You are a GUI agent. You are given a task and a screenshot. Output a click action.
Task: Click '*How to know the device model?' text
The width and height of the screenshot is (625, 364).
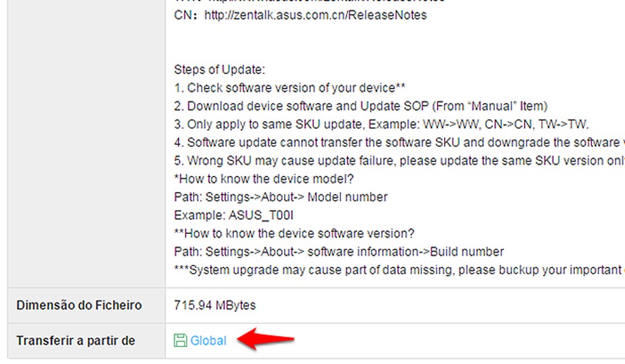pos(264,179)
